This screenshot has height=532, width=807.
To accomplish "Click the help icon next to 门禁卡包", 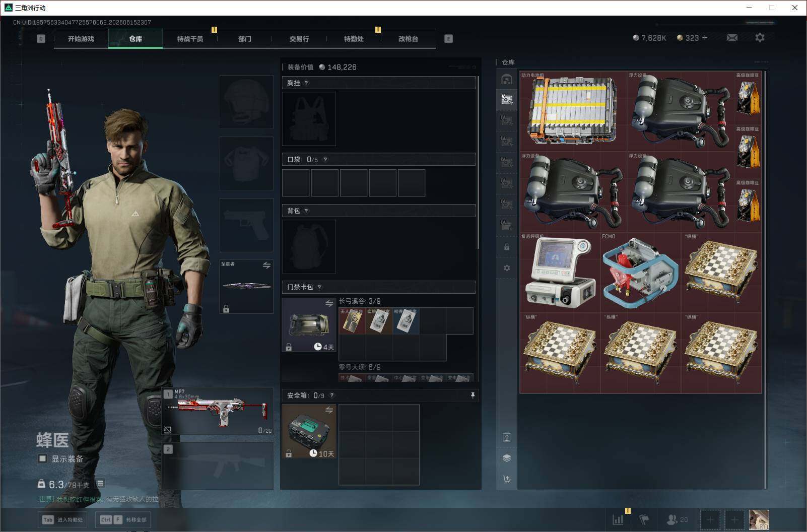I will click(x=319, y=287).
